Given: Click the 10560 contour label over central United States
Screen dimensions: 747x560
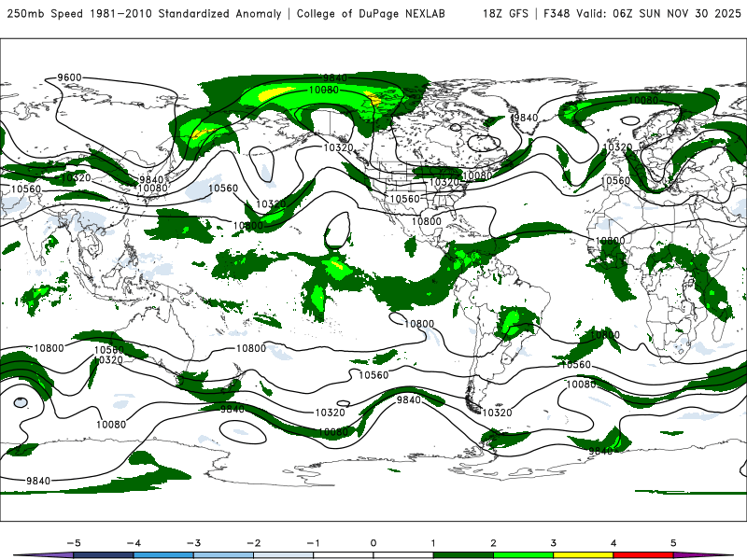Looking at the screenshot, I should coord(405,199).
